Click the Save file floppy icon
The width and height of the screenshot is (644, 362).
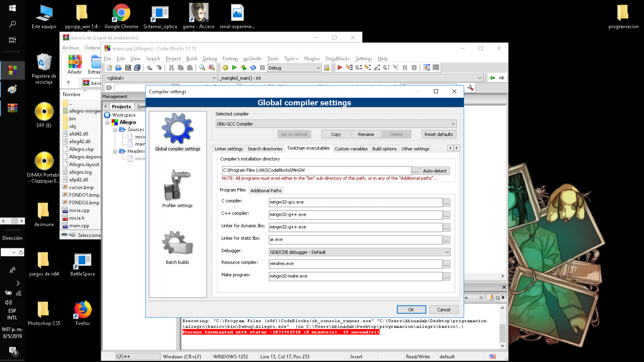(x=128, y=68)
